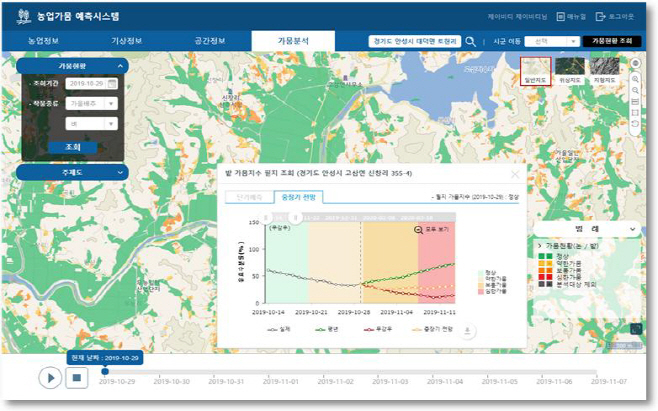Click the timeline slider handle at 2019-10-29
The image size is (658, 411).
coord(105,372)
